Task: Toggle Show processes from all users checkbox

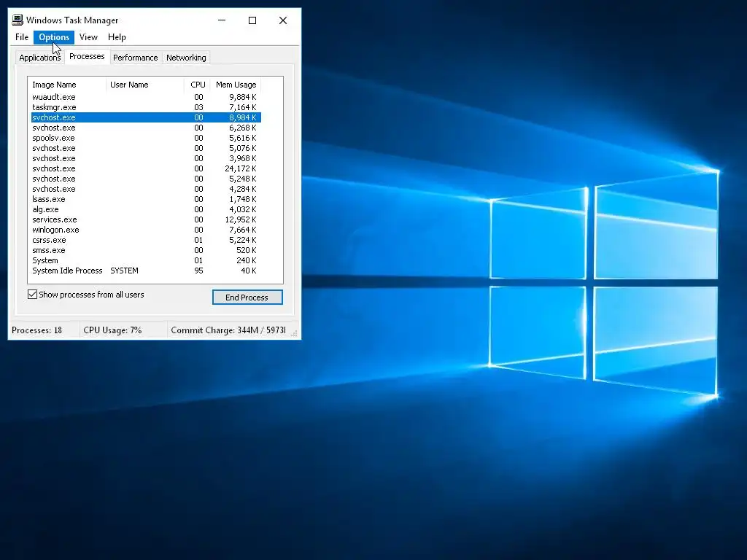Action: [32, 295]
